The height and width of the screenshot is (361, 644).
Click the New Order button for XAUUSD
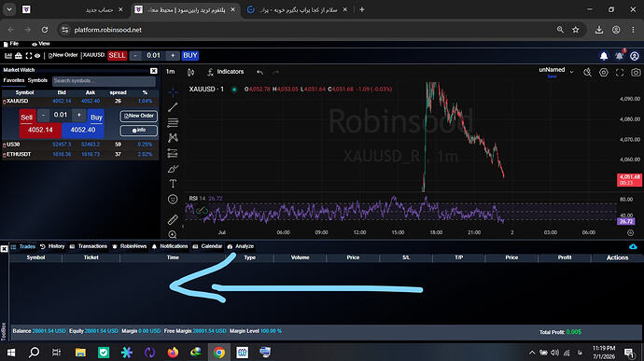coord(139,116)
